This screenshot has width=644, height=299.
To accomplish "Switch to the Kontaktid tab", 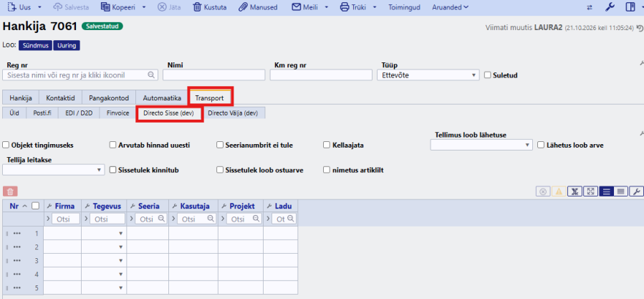I will pyautogui.click(x=60, y=98).
